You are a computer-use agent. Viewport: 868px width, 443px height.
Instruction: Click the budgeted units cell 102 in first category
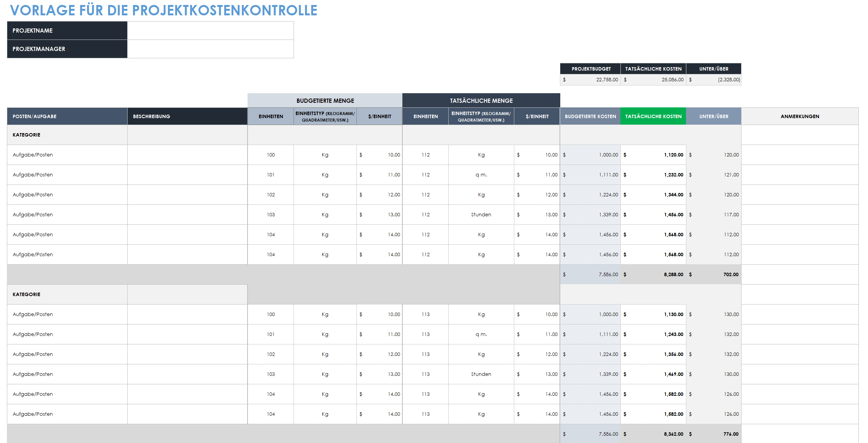(271, 195)
